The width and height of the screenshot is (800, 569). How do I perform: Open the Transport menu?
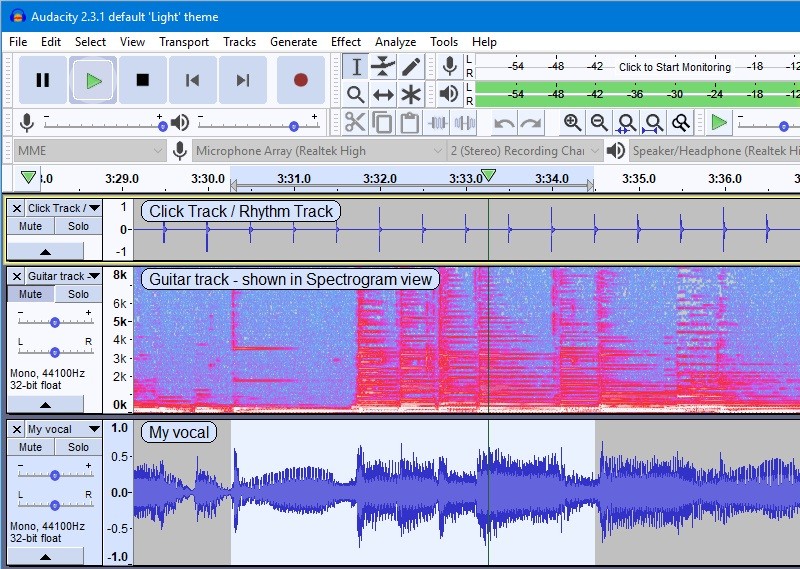click(184, 42)
